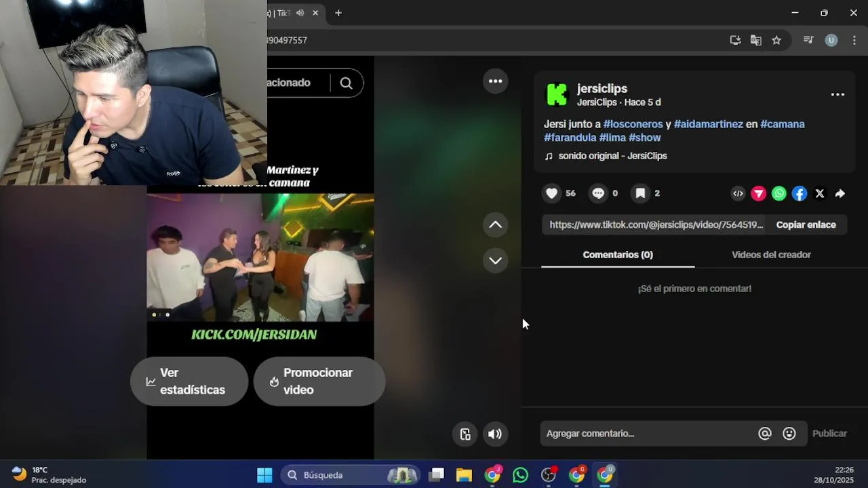Image resolution: width=868 pixels, height=488 pixels.
Task: Go to next video with down arrow
Action: click(x=496, y=261)
